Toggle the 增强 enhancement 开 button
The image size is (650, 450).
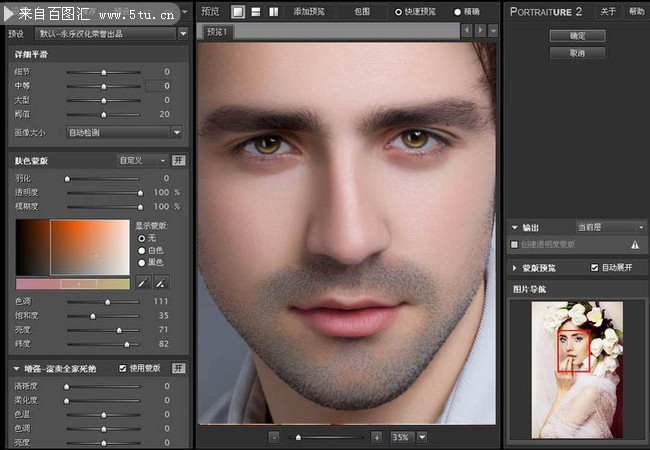pyautogui.click(x=179, y=368)
